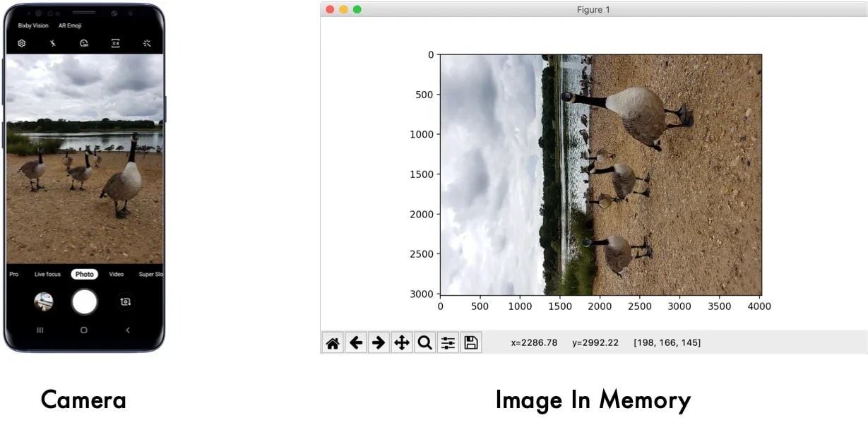Image resolution: width=868 pixels, height=425 pixels.
Task: Switch to Live focus mode
Action: [48, 274]
